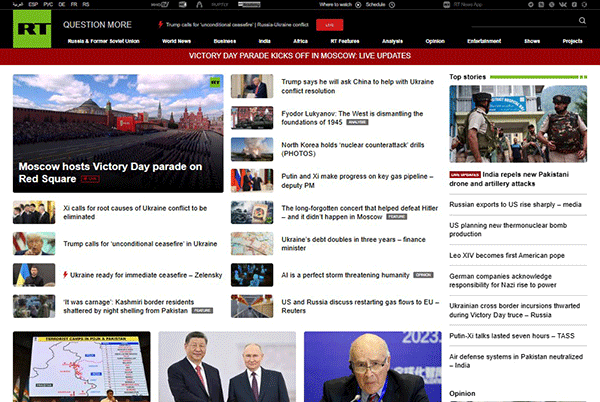Open Xi and Putin handshake card image

[x=227, y=366]
